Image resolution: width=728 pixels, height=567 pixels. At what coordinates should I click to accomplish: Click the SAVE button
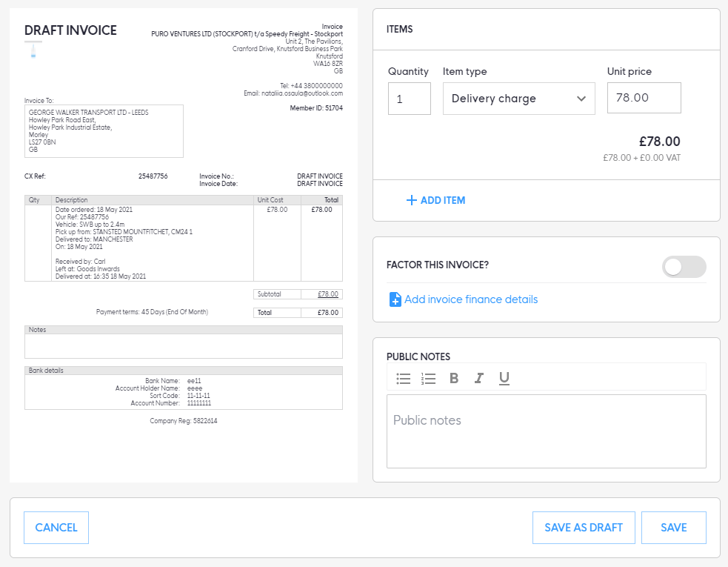coord(674,528)
